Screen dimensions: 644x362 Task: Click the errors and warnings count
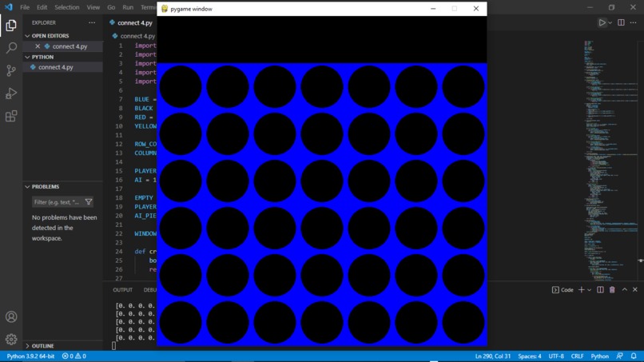[x=74, y=356]
